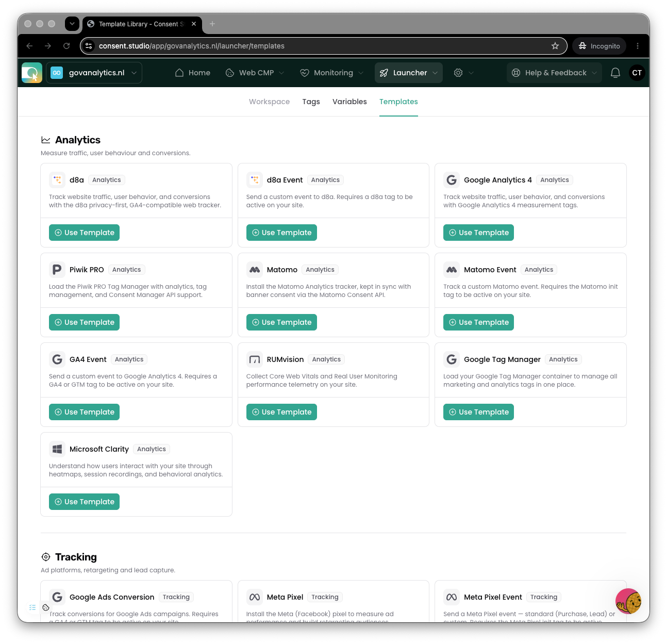Click the d8a Event template icon
Viewport: 666px width, 644px height.
[255, 180]
